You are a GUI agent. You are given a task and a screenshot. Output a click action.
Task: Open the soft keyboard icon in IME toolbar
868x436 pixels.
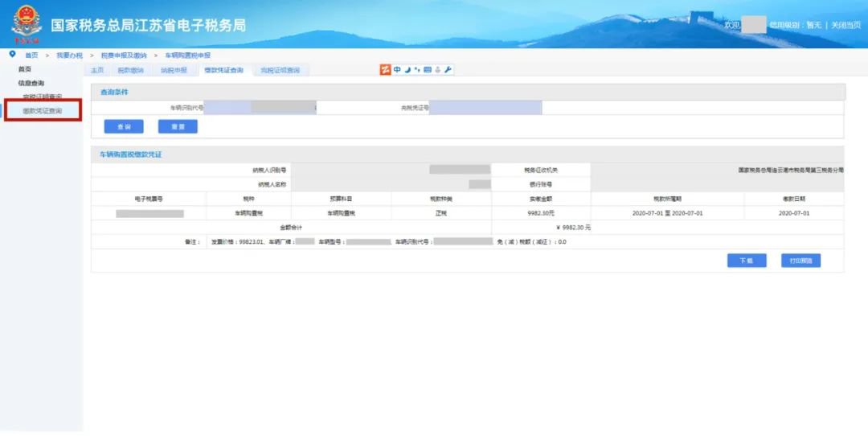click(x=428, y=70)
